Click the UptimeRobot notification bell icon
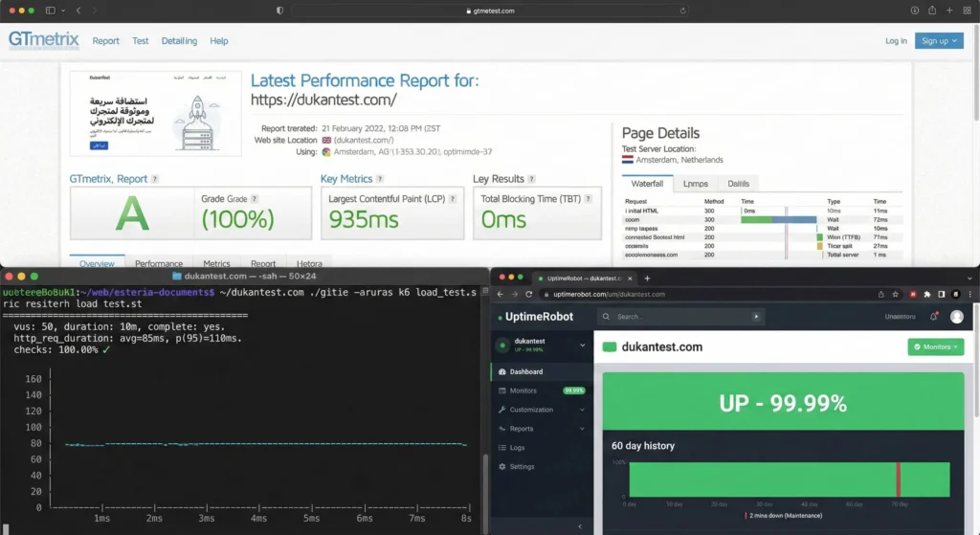The image size is (980, 535). (x=934, y=317)
